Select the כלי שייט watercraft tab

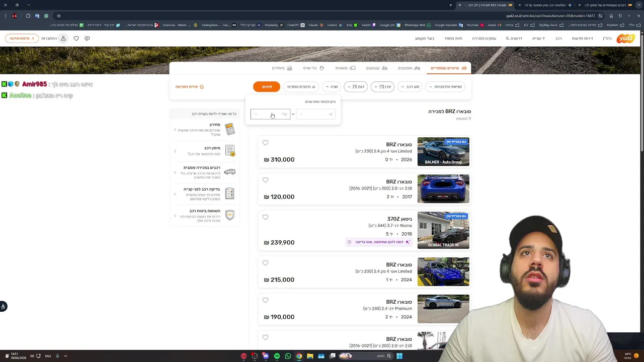(x=313, y=68)
